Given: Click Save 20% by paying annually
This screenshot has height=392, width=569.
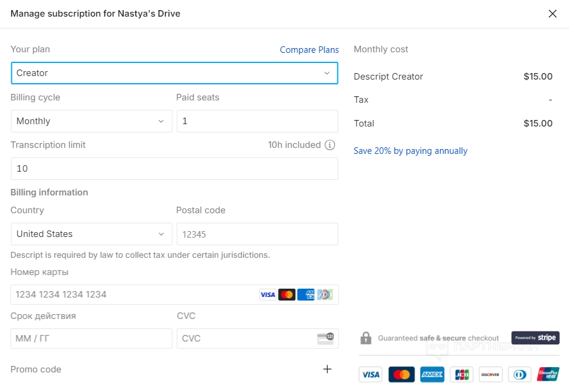Looking at the screenshot, I should click(x=410, y=151).
